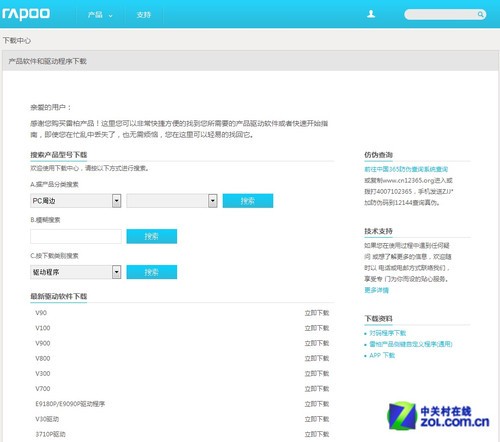Click 搜索 button beside 驱动程序 dropdown
This screenshot has height=442, width=500.
152,272
